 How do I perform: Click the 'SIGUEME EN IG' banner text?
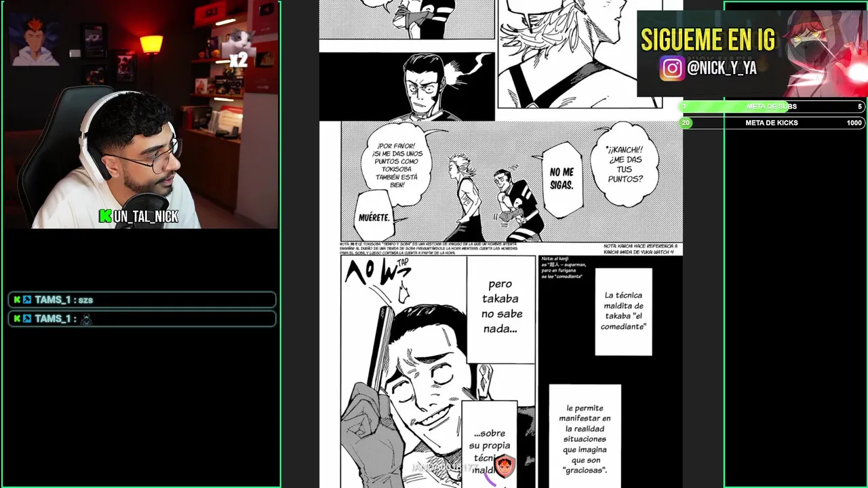707,41
